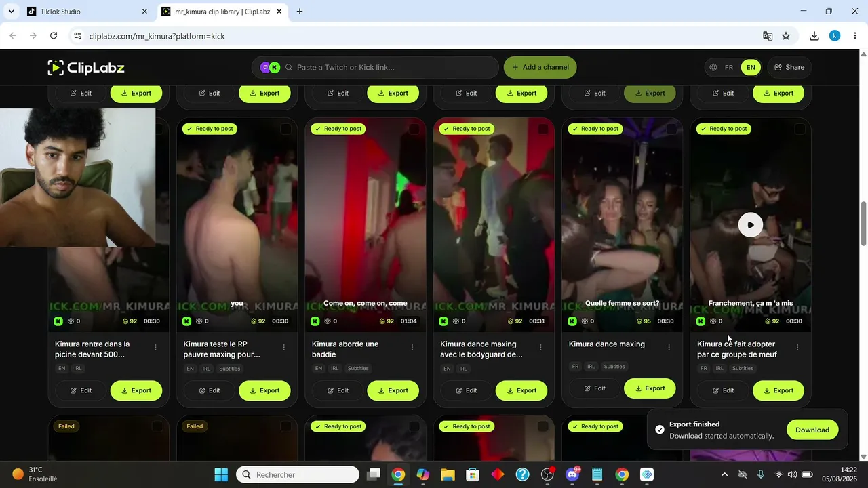Click the taskbar Rechercher search box
This screenshot has width=868, height=488.
coord(298,474)
